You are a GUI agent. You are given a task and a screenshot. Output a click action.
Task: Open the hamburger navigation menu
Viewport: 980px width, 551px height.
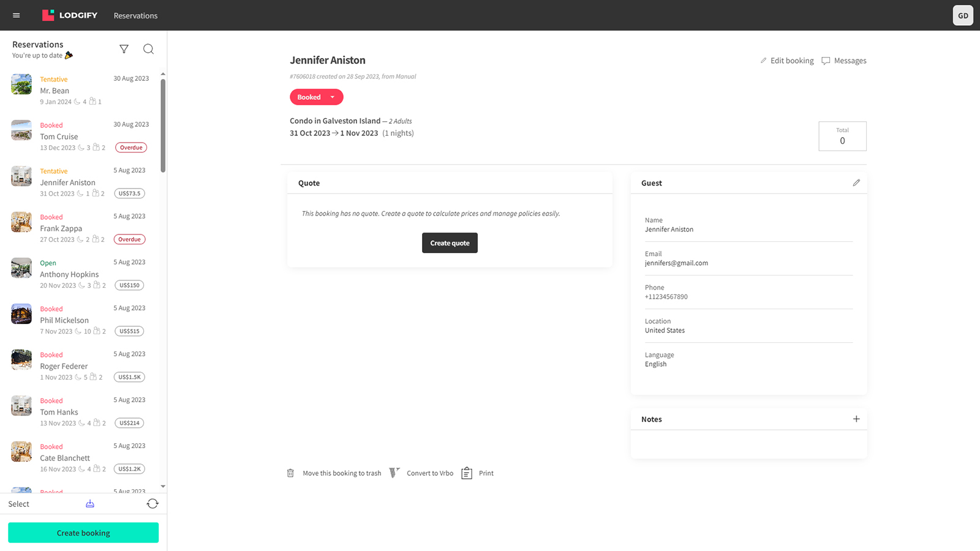[x=16, y=15]
